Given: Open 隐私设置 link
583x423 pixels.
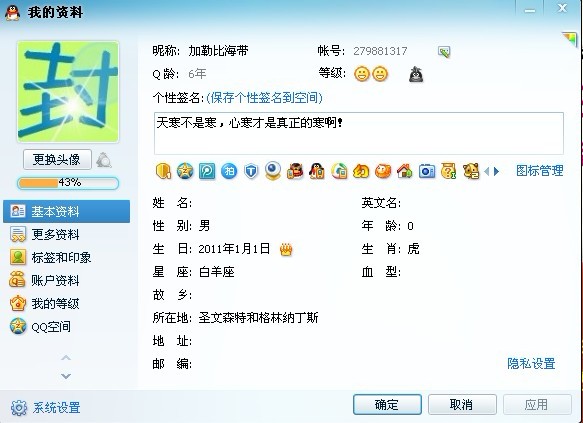Looking at the screenshot, I should coord(531,364).
